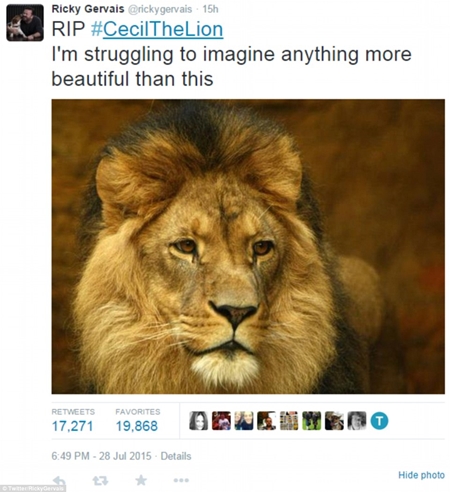Viewport: 450px width, 492px height.
Task: Click the reply arrow icon
Action: [x=59, y=481]
